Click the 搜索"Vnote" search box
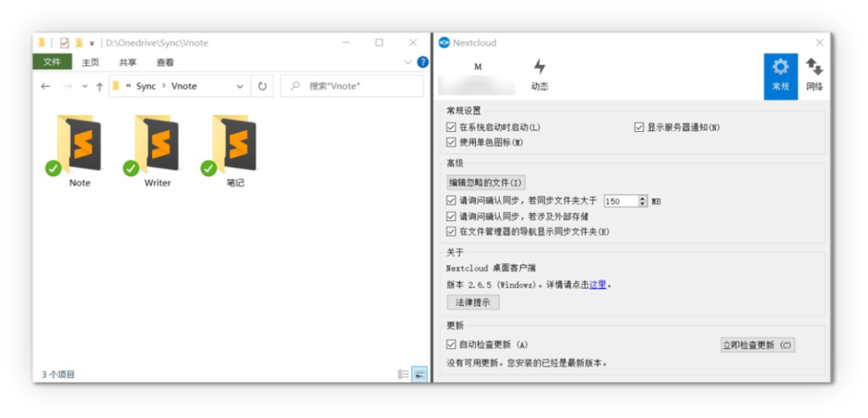This screenshot has height=418, width=868. (x=351, y=86)
